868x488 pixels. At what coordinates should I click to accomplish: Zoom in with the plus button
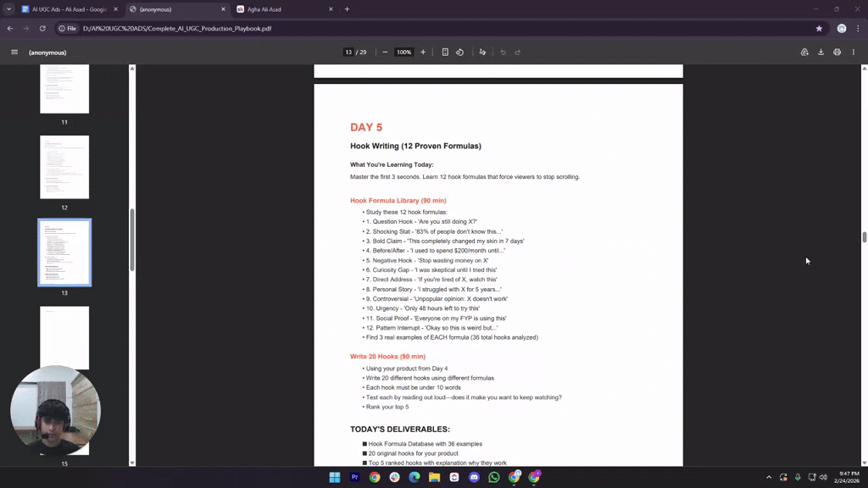(423, 52)
